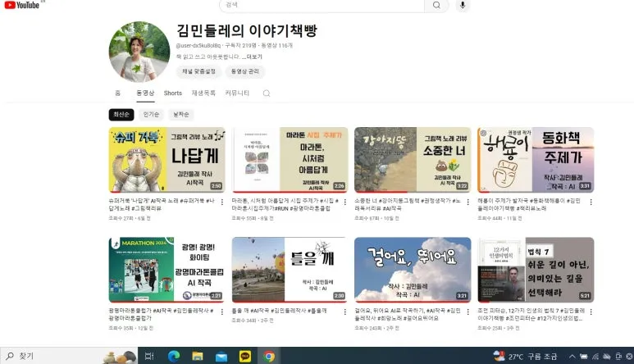Expand hidden system tray icons chevron
The height and width of the screenshot is (364, 634).
click(x=572, y=357)
